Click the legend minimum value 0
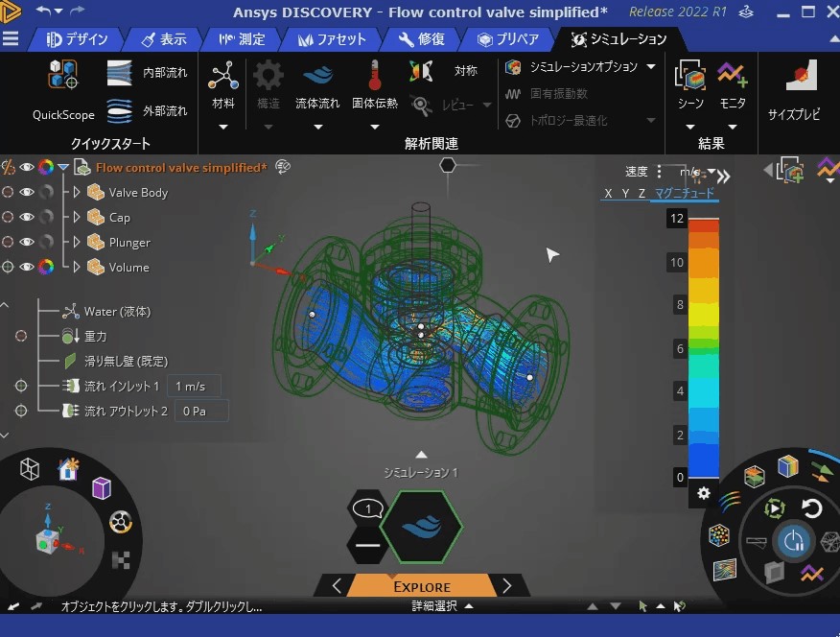Image resolution: width=840 pixels, height=637 pixels. [x=680, y=477]
